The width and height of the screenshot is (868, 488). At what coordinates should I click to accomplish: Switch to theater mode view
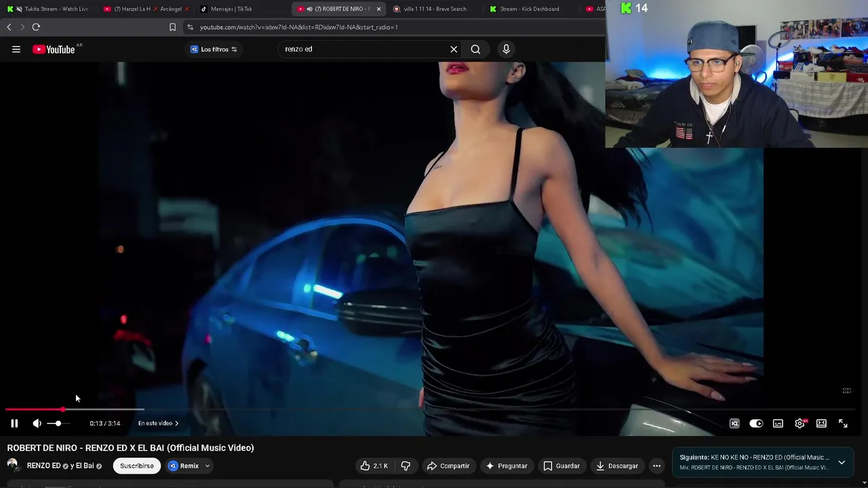click(821, 424)
